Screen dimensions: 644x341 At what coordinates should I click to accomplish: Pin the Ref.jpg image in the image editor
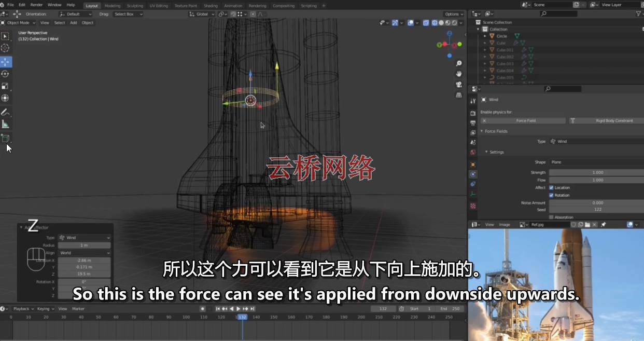tap(603, 225)
